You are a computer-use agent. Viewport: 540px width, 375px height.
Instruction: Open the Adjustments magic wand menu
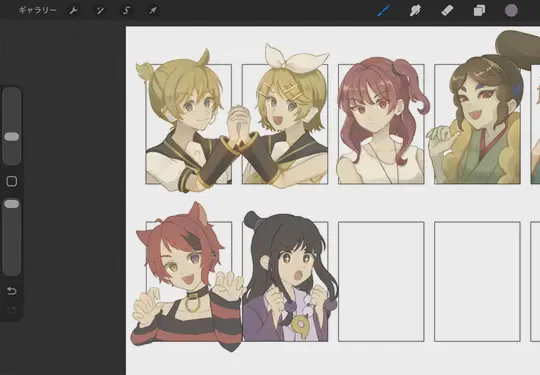100,11
